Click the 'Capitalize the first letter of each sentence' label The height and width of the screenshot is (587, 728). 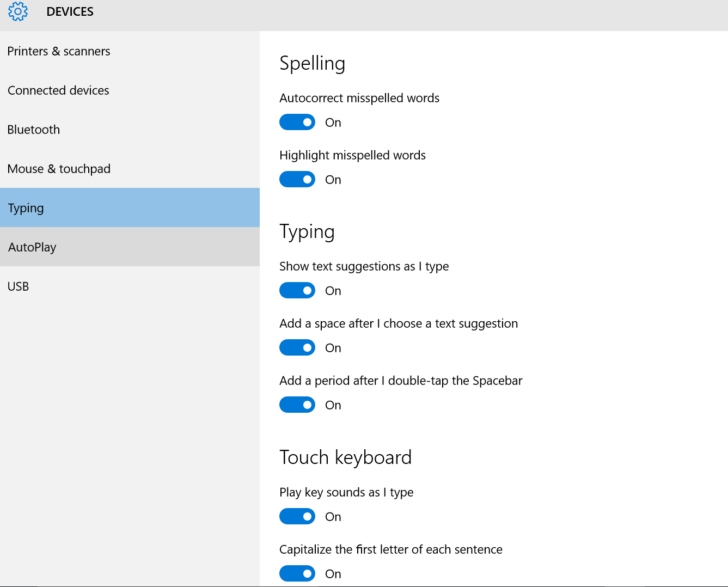click(x=391, y=549)
